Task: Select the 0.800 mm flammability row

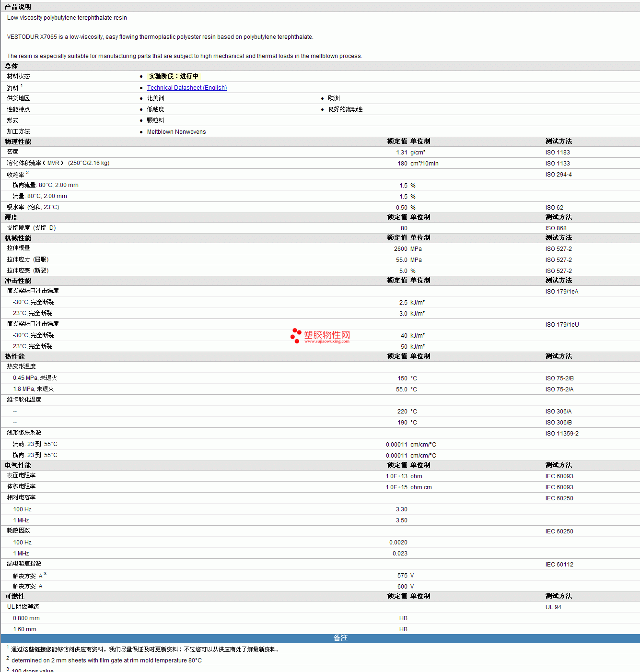Action: tap(320, 618)
